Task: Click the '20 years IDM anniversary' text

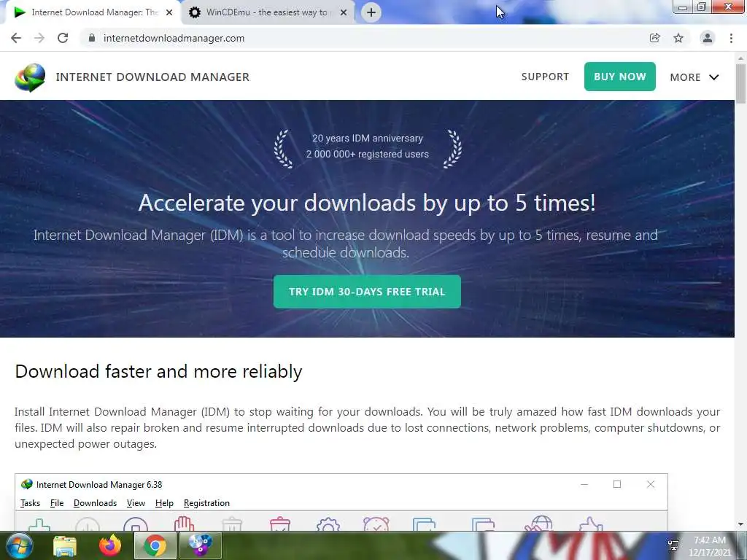Action: click(368, 138)
